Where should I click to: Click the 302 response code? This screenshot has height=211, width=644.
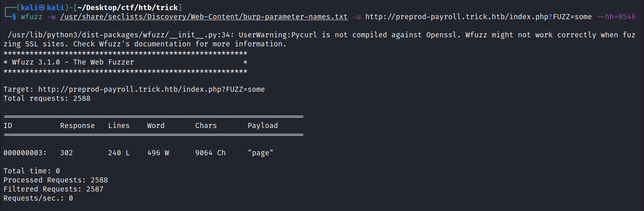point(66,153)
